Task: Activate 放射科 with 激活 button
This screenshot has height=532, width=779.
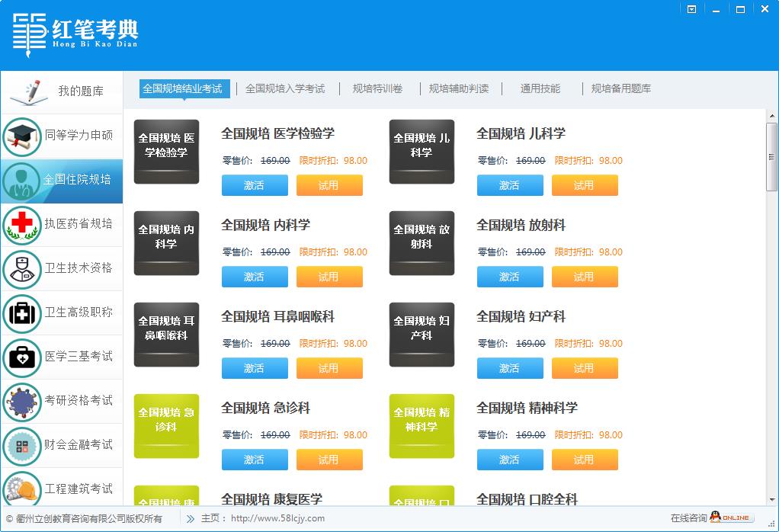Action: point(510,277)
